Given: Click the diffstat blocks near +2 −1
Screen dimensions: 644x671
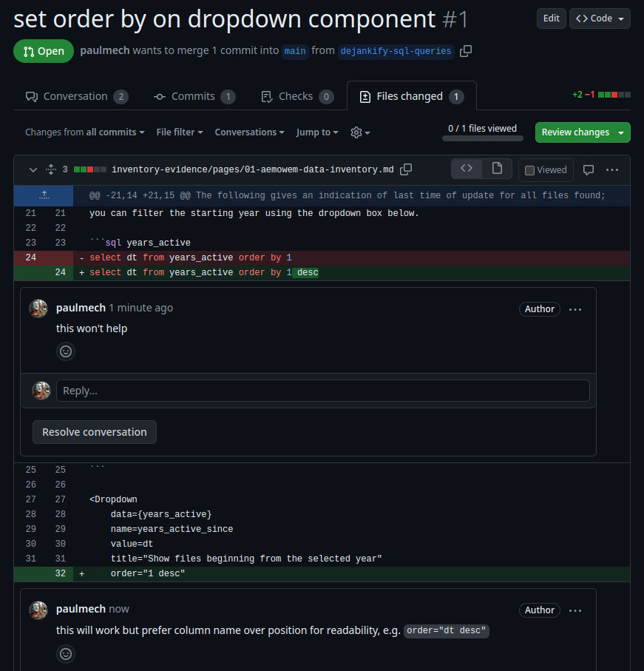Looking at the screenshot, I should pos(614,95).
